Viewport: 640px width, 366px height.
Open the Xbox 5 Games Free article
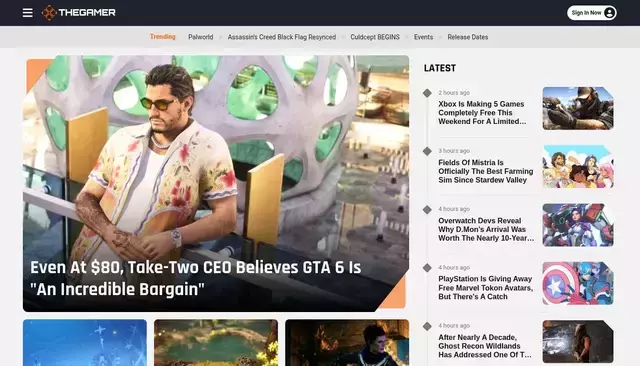(x=482, y=113)
